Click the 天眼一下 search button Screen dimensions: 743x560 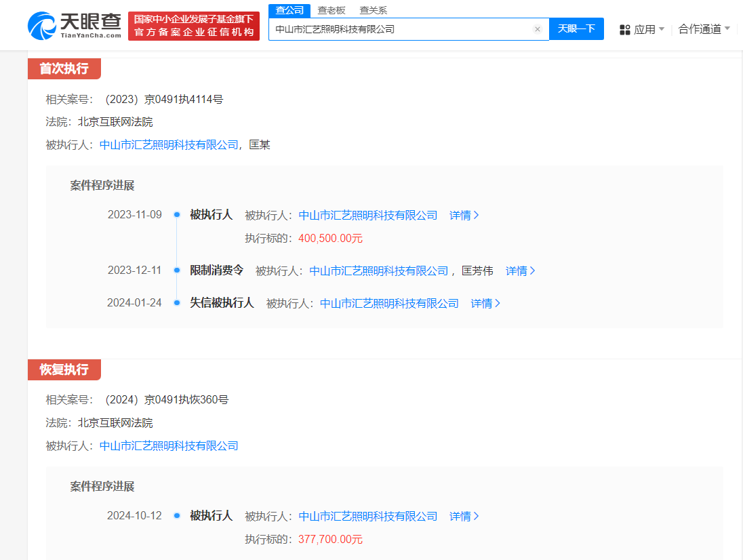click(576, 29)
